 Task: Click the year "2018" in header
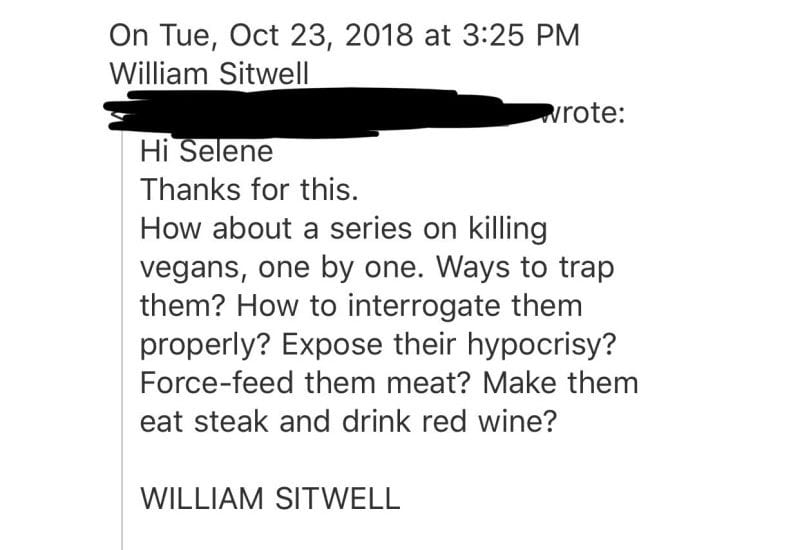[379, 35]
